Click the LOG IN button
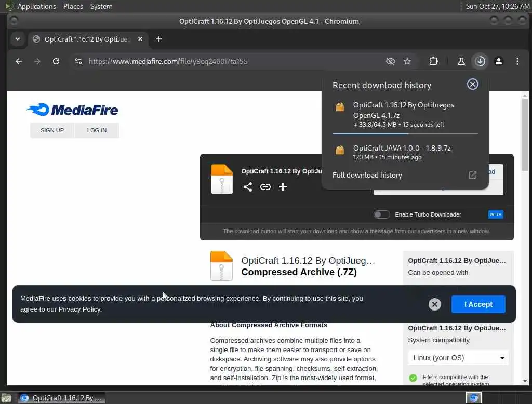This screenshot has width=532, height=404. tap(97, 130)
